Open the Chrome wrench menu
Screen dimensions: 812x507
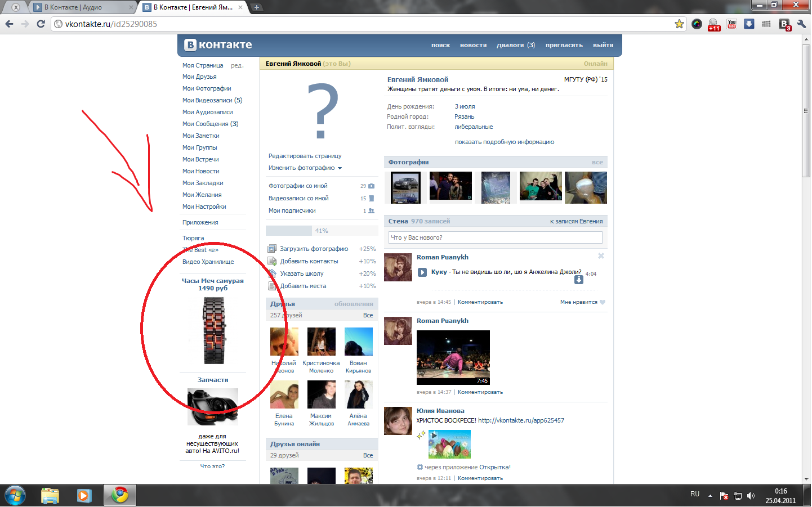[x=801, y=24]
